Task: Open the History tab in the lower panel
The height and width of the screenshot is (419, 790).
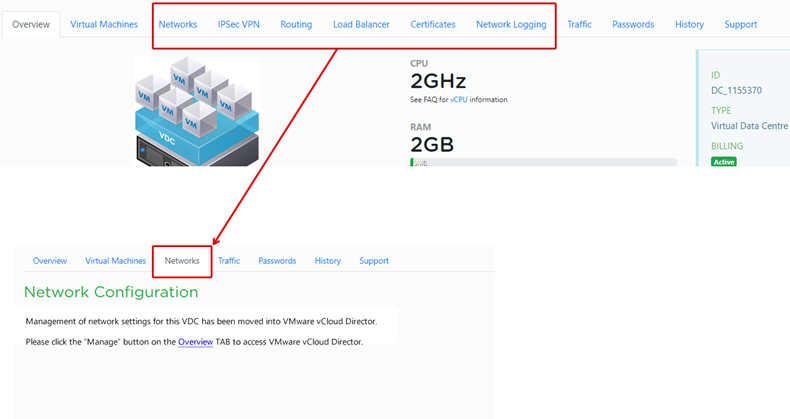Action: point(328,261)
